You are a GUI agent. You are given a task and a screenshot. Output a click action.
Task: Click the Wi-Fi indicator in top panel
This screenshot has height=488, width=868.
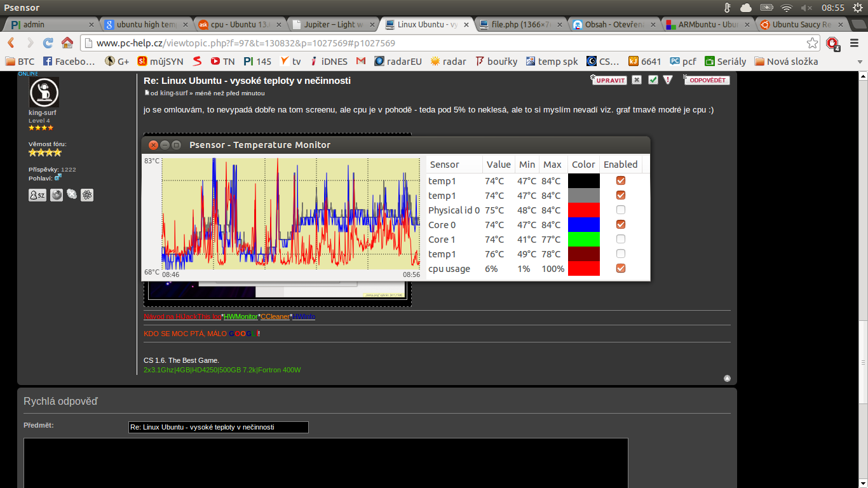787,8
